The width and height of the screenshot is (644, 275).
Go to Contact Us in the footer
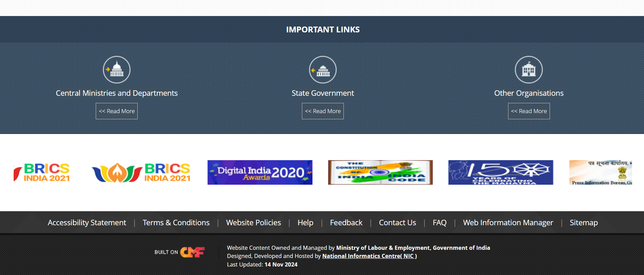(398, 223)
